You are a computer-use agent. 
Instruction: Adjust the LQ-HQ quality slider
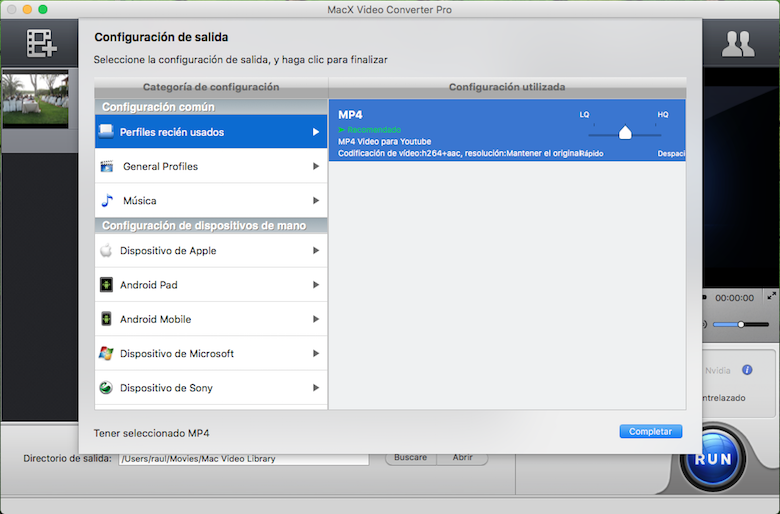click(625, 133)
